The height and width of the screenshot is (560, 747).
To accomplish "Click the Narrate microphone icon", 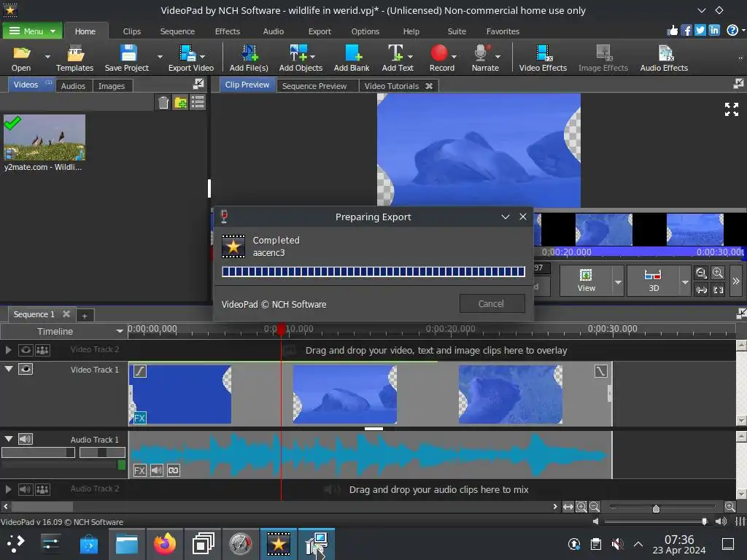I will 485,58.
